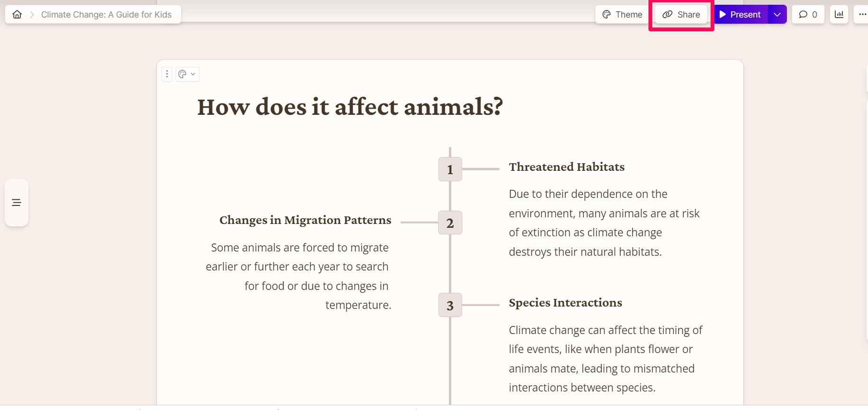The height and width of the screenshot is (410, 868).
Task: Click the Climate Change breadcrumb title
Action: click(x=106, y=15)
